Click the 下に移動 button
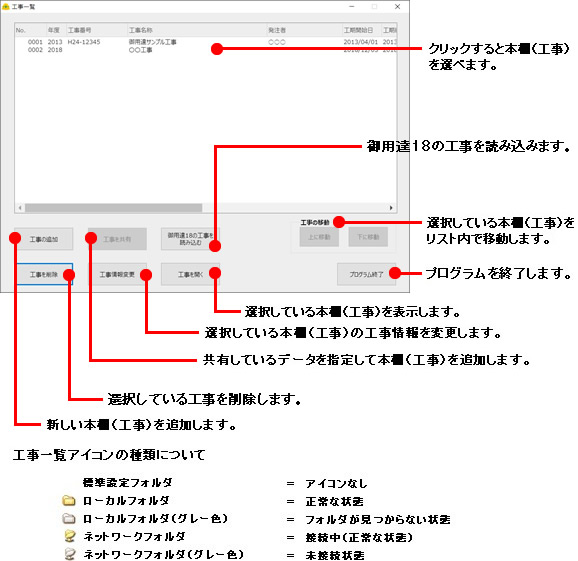 tap(368, 237)
